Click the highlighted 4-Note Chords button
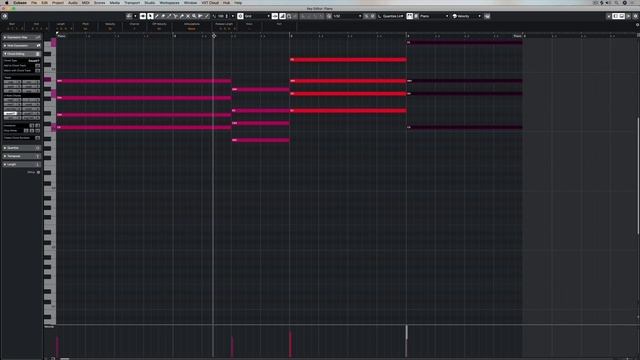The width and height of the screenshot is (640, 360). tap(11, 113)
